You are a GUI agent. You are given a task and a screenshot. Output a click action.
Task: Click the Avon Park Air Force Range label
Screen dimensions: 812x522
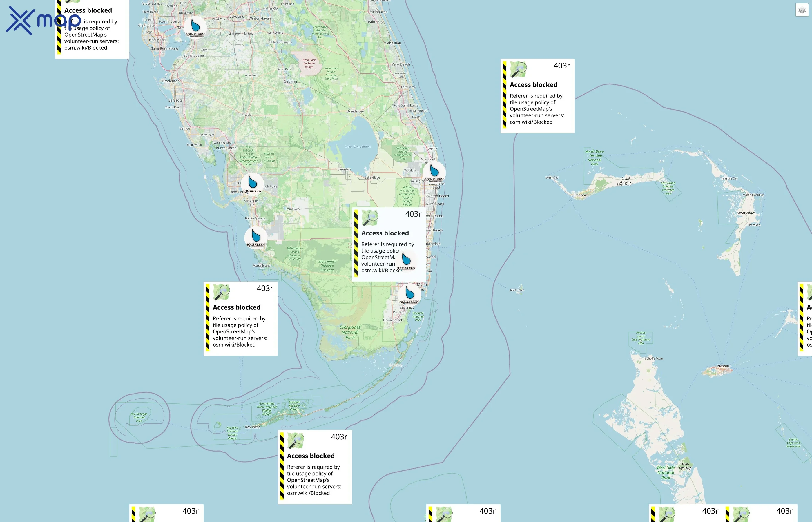pyautogui.click(x=309, y=64)
